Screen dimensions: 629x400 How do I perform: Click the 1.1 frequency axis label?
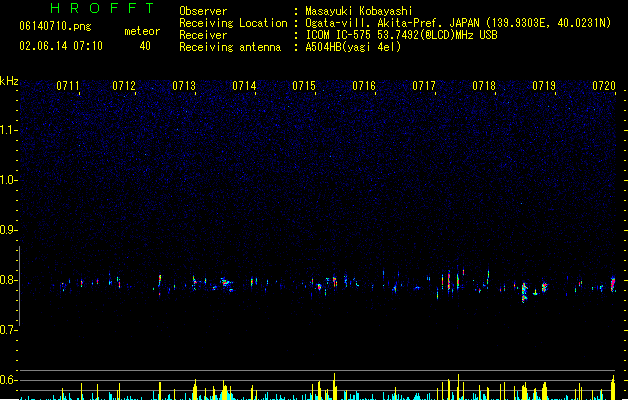coord(8,130)
